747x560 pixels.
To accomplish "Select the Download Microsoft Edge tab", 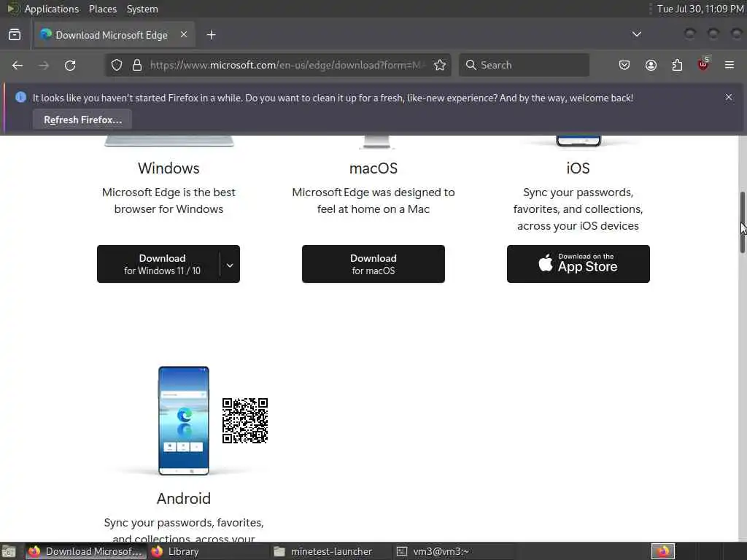I will [115, 35].
